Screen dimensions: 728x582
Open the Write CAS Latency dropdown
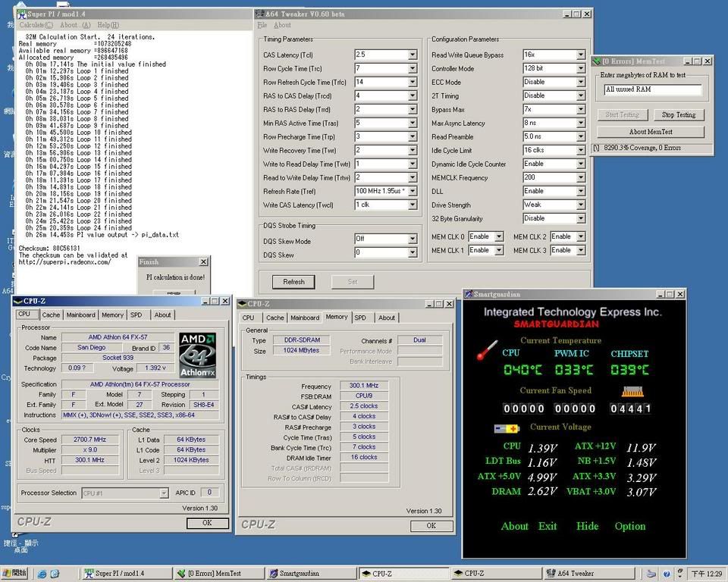pos(413,205)
